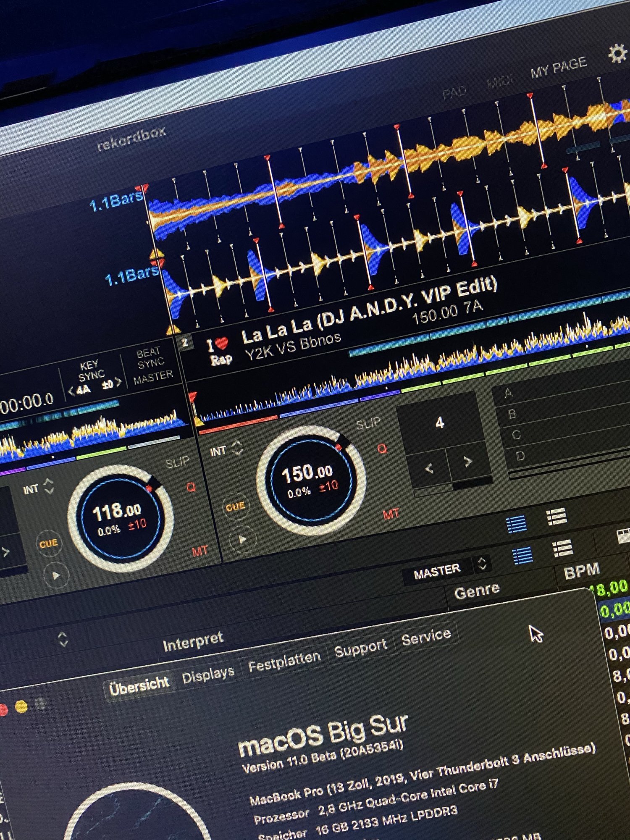630x840 pixels.
Task: Click the blue list icon above MASTER row
Action: [x=517, y=524]
